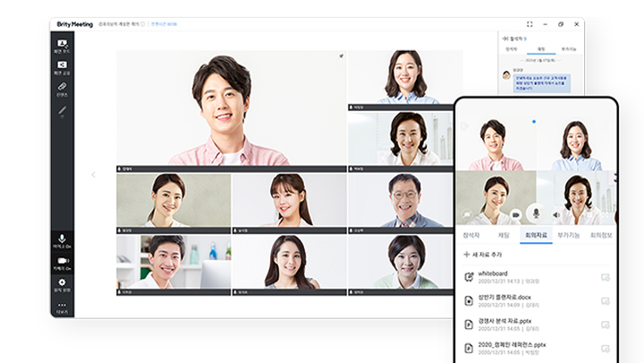Open the more (더보기) ellipsis menu
Screen dimensions: 644x363
point(63,308)
